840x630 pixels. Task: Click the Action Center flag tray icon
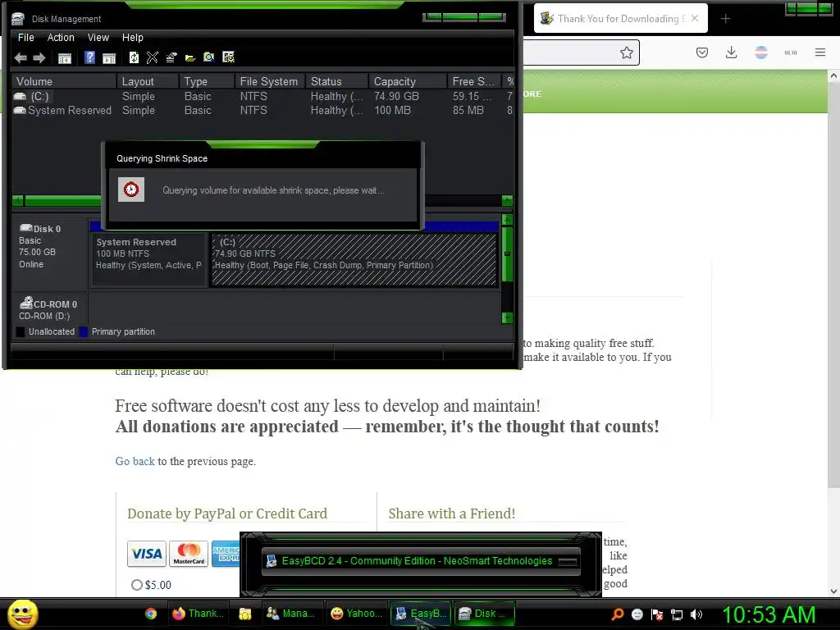coord(657,614)
